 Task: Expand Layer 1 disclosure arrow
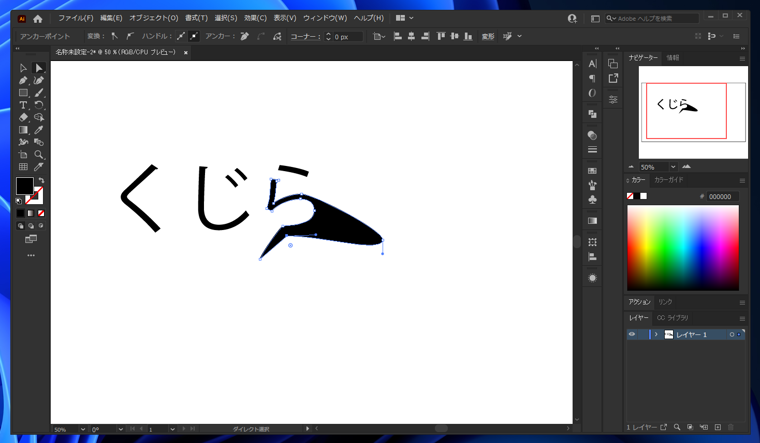pyautogui.click(x=656, y=334)
